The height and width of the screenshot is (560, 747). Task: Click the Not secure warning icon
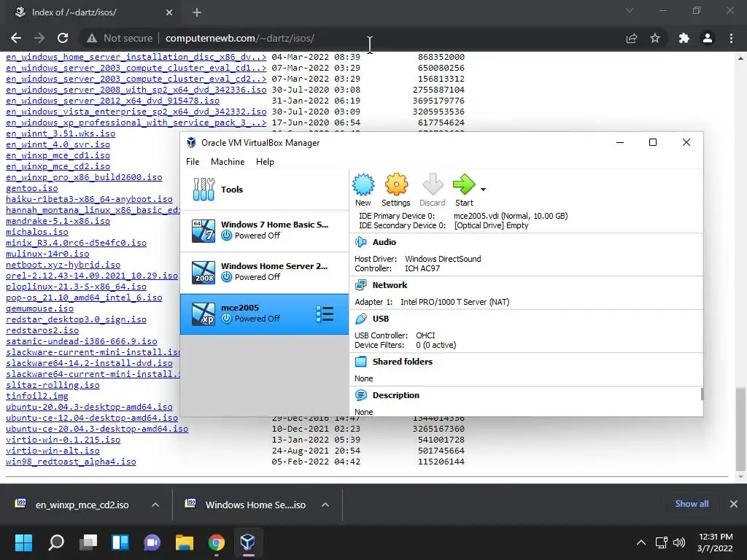92,38
